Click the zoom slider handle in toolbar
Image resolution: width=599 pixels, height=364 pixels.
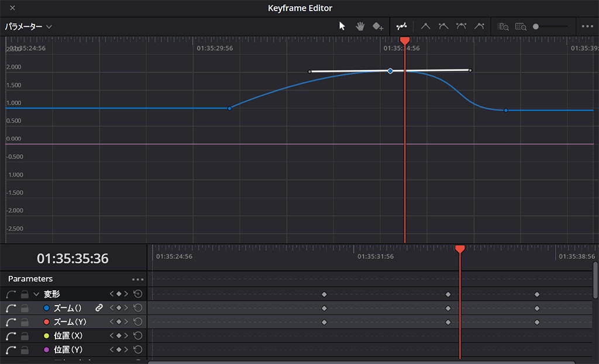click(x=536, y=26)
